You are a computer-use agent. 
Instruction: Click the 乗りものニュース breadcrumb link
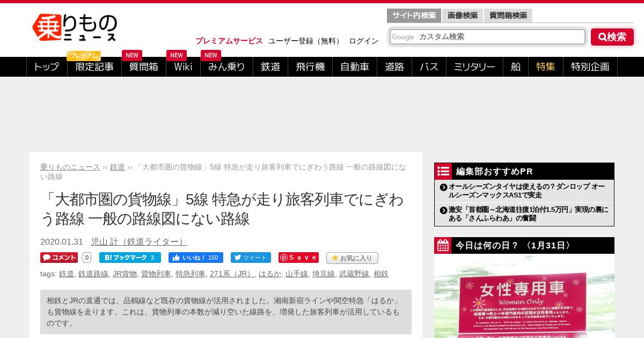pyautogui.click(x=70, y=167)
